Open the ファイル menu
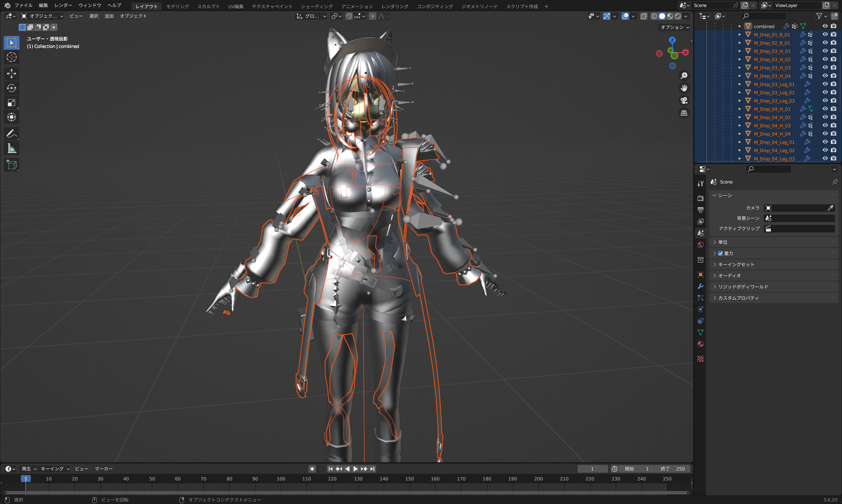 point(24,5)
